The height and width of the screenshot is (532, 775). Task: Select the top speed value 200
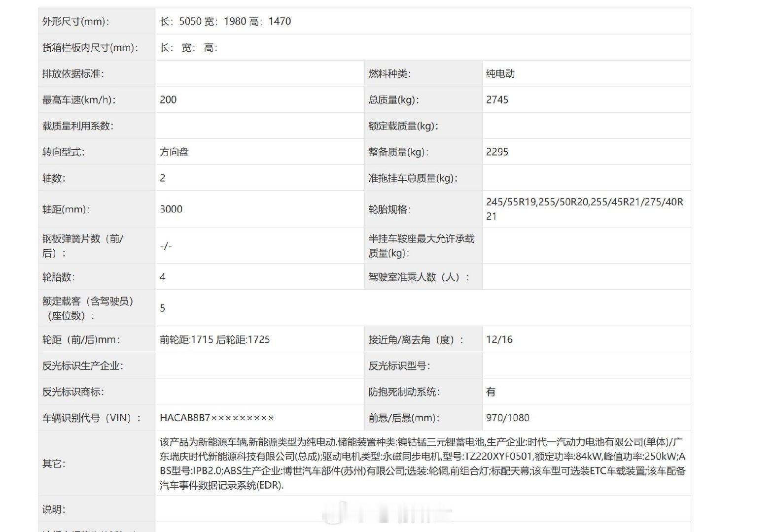168,100
